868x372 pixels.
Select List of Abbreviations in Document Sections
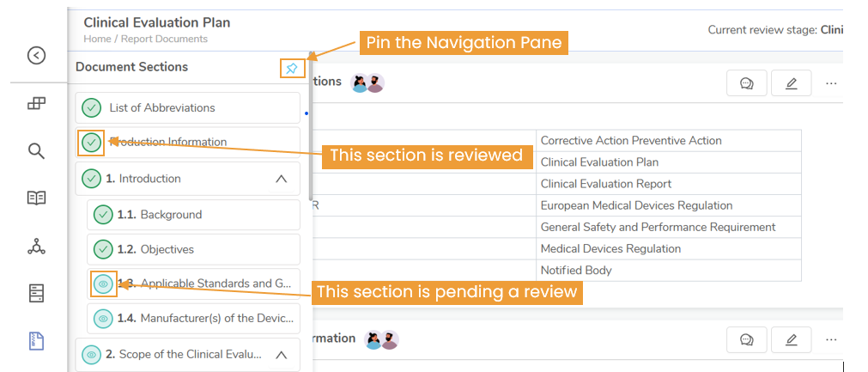[188, 108]
